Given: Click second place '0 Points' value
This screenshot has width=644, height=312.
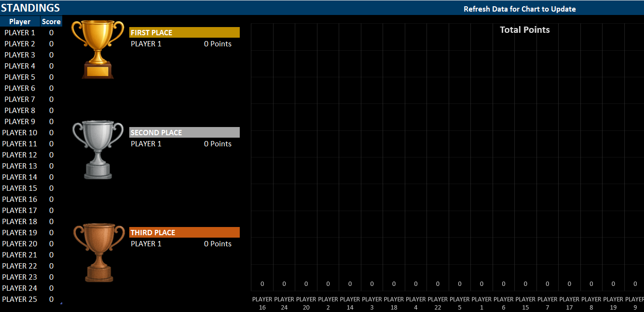Looking at the screenshot, I should (x=218, y=144).
